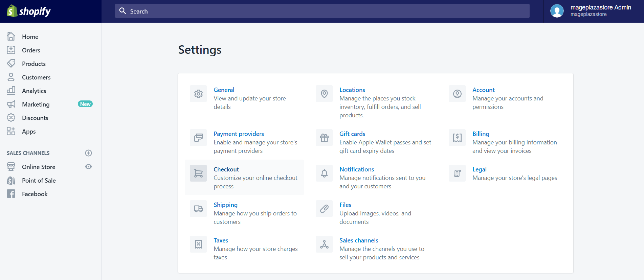This screenshot has width=644, height=280.
Task: Click the Customers person icon
Action: tap(11, 77)
